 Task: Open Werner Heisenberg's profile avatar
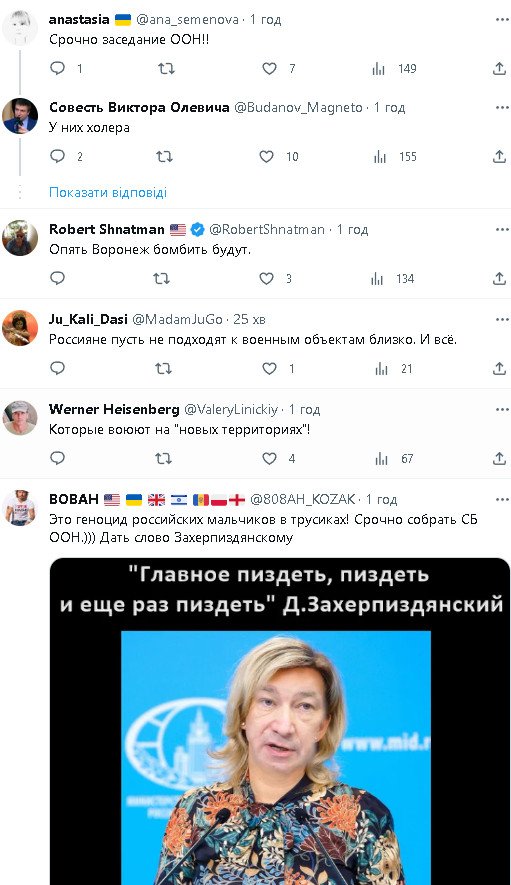pos(20,418)
